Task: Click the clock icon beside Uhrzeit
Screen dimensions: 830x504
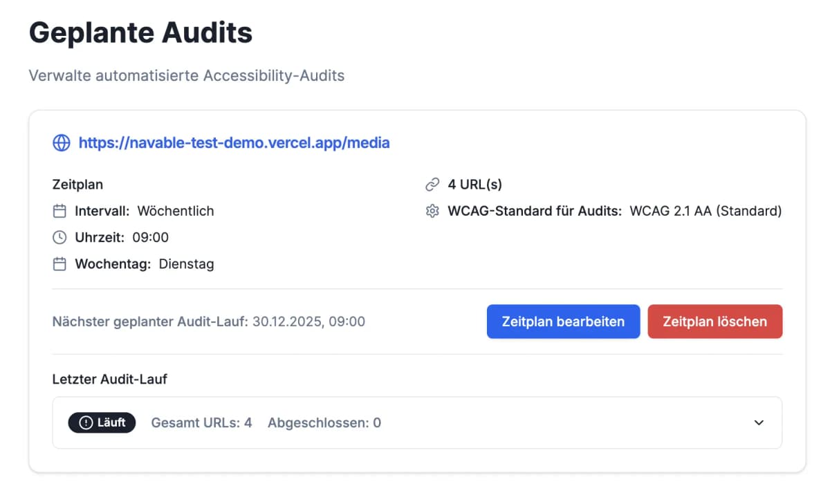Action: (59, 237)
